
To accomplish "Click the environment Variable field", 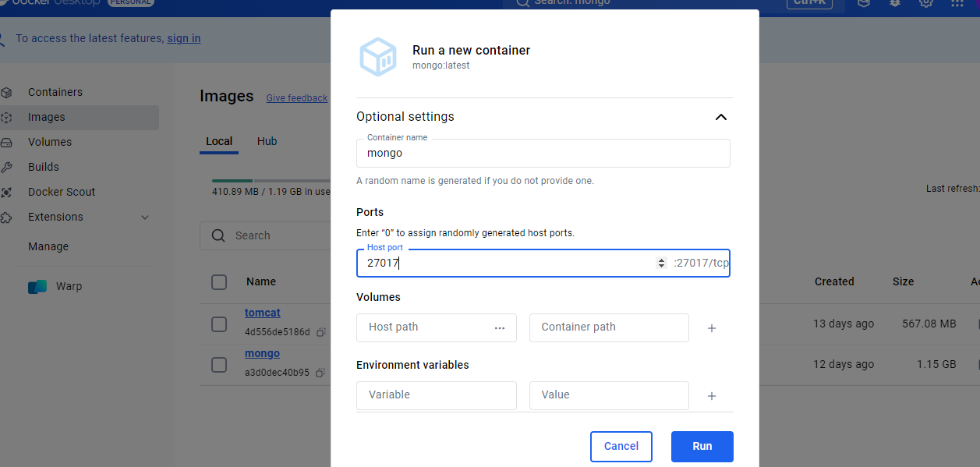I will [437, 395].
